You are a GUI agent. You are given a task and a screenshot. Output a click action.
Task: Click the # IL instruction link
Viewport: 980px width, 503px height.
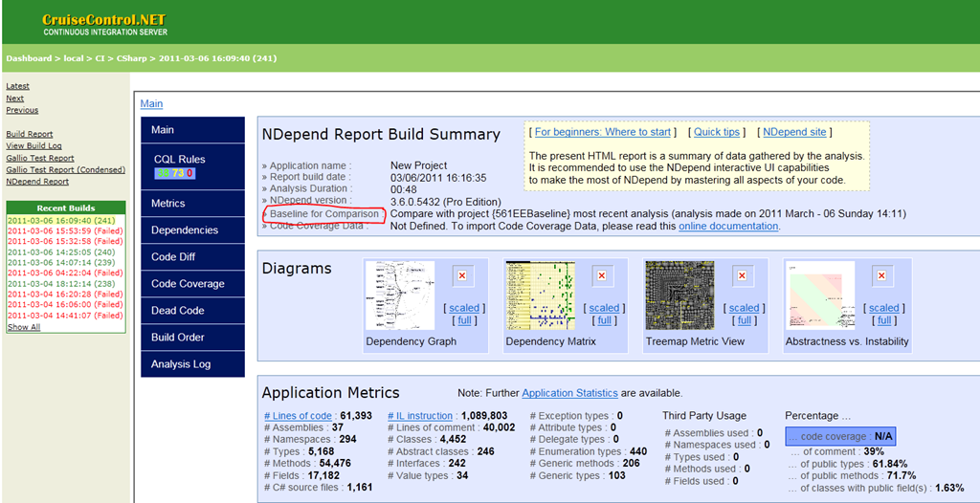420,416
